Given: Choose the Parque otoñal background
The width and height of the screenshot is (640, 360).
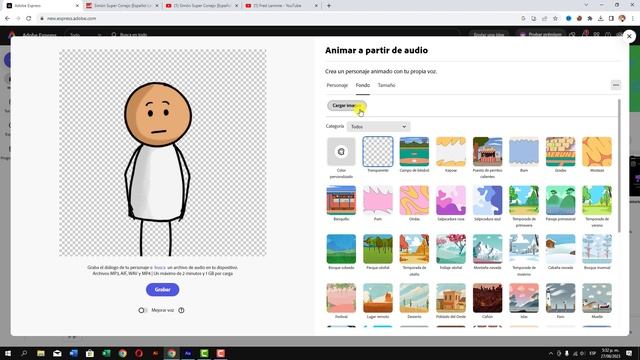Looking at the screenshot, I should pyautogui.click(x=378, y=249).
